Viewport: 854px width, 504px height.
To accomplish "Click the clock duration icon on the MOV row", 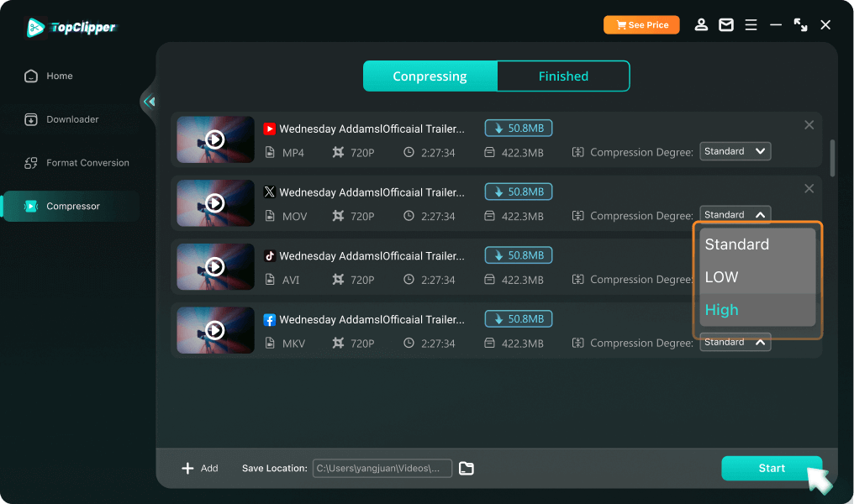I will click(x=409, y=216).
